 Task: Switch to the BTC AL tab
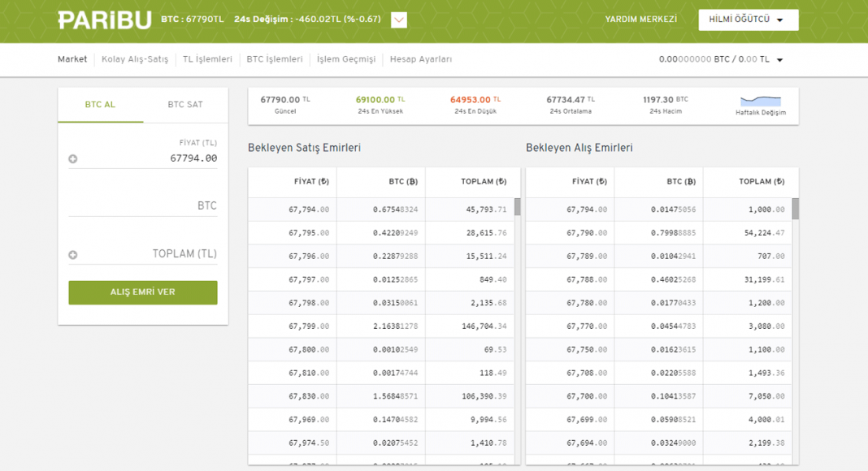(100, 105)
